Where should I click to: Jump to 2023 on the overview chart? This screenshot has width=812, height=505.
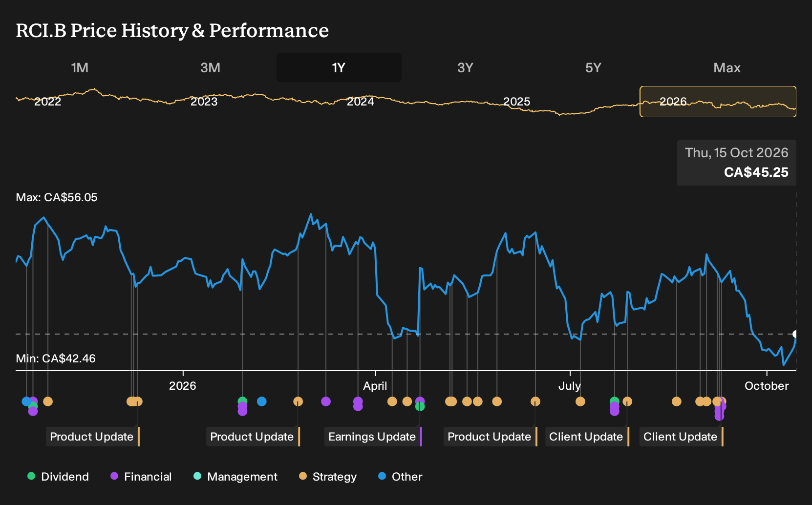204,102
